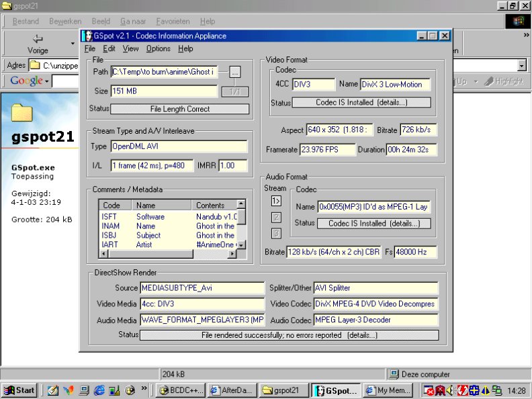Click the File rendered successfully details button

click(289, 335)
